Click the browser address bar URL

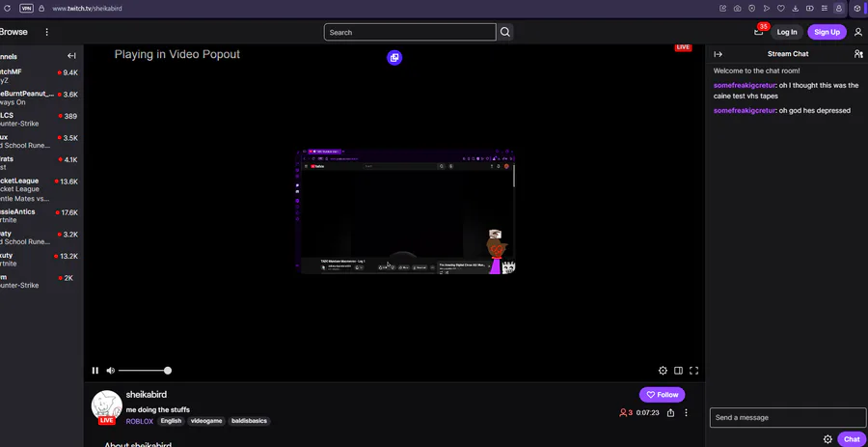tap(87, 9)
